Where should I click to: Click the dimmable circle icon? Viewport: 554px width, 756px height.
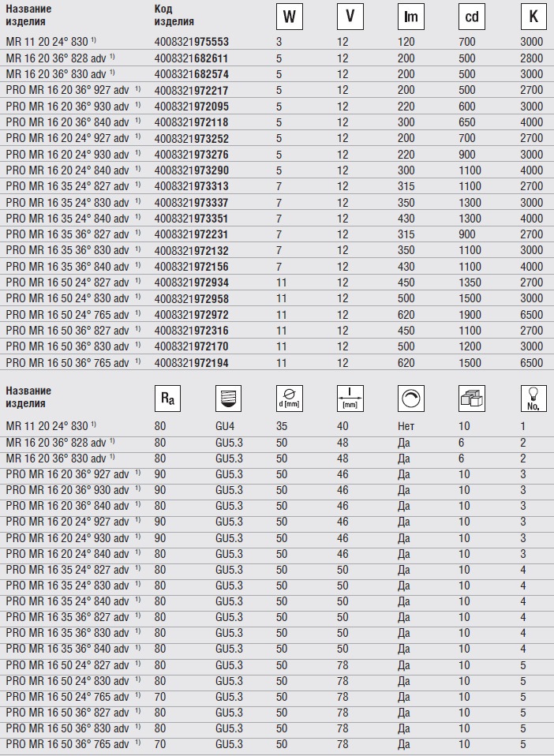point(410,399)
